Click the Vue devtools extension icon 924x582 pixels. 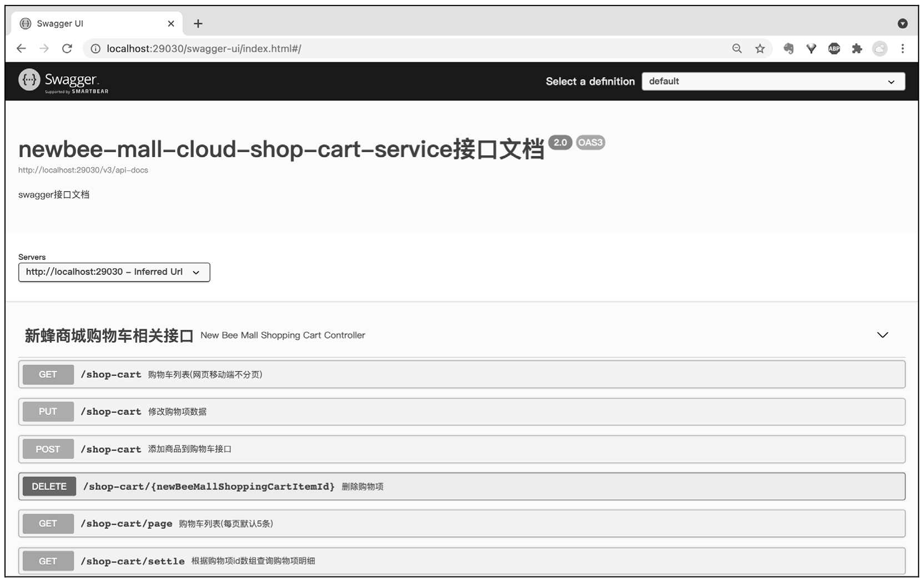[x=811, y=48]
